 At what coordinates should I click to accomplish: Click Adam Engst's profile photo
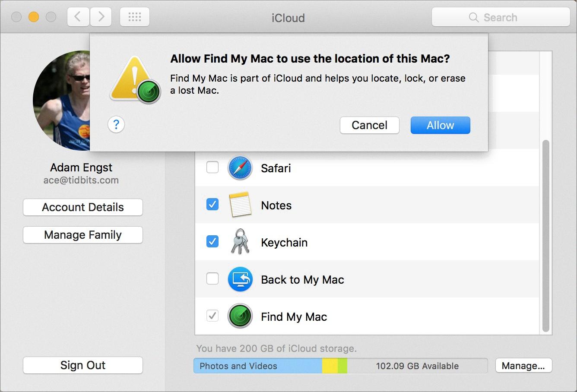coord(61,101)
